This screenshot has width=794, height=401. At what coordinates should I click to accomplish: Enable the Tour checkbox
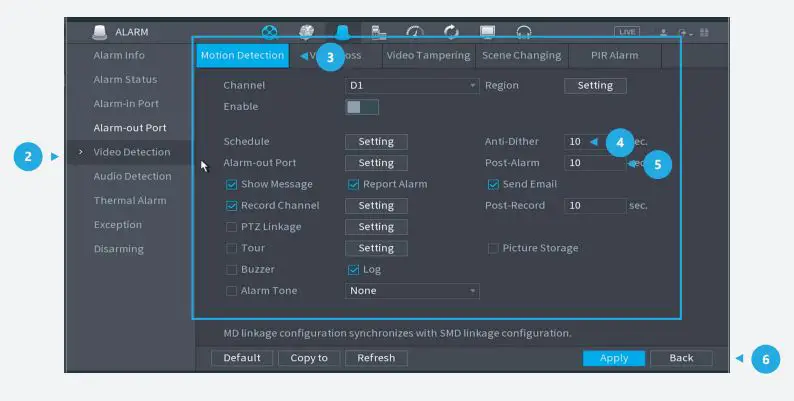(231, 248)
